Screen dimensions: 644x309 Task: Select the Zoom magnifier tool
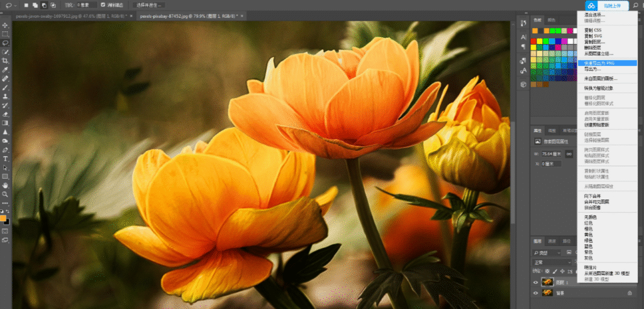[x=5, y=194]
